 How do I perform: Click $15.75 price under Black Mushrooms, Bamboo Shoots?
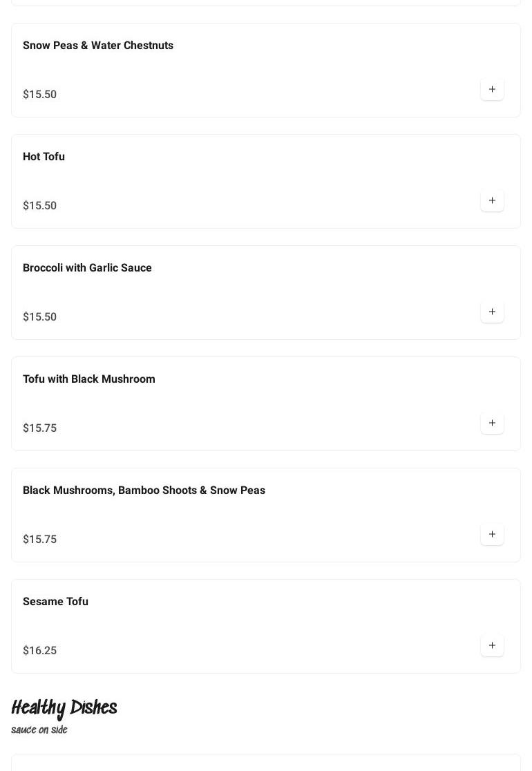pyautogui.click(x=39, y=540)
